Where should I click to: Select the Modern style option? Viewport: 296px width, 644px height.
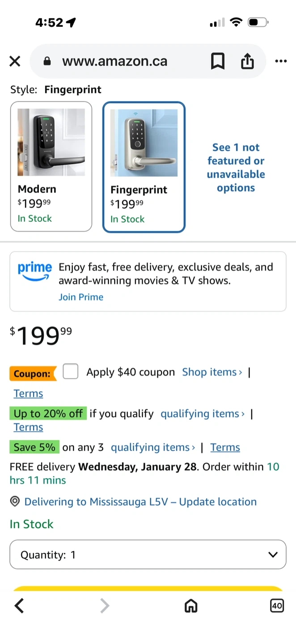[51, 166]
